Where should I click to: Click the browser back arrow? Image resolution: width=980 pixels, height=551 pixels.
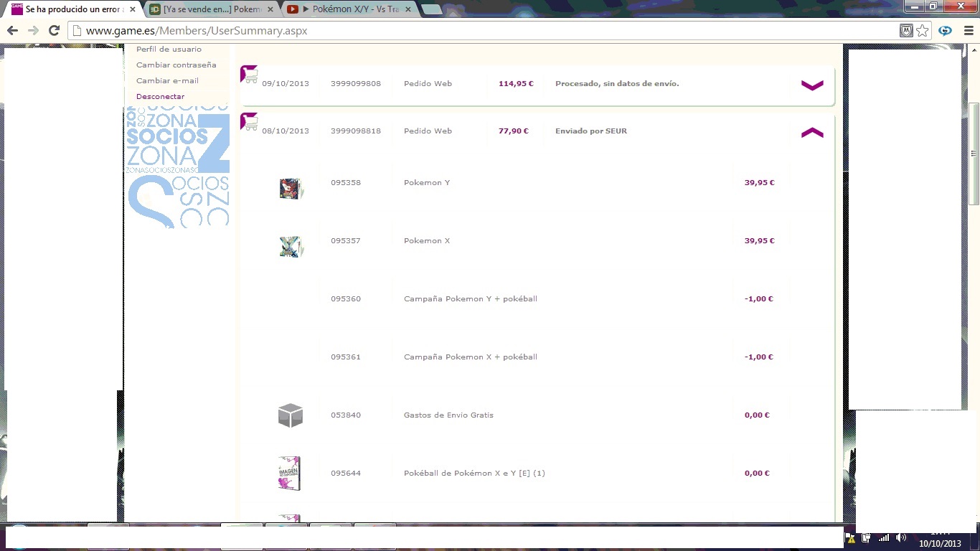[12, 31]
